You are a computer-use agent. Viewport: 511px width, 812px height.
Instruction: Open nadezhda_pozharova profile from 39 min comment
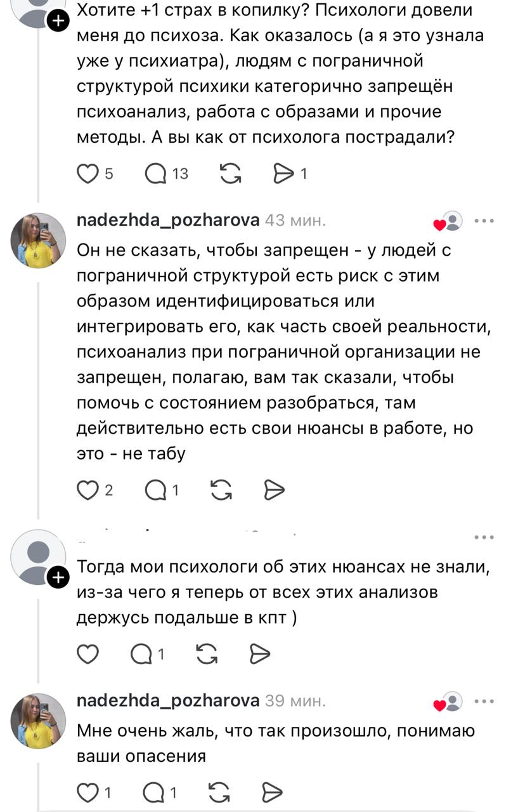click(167, 701)
